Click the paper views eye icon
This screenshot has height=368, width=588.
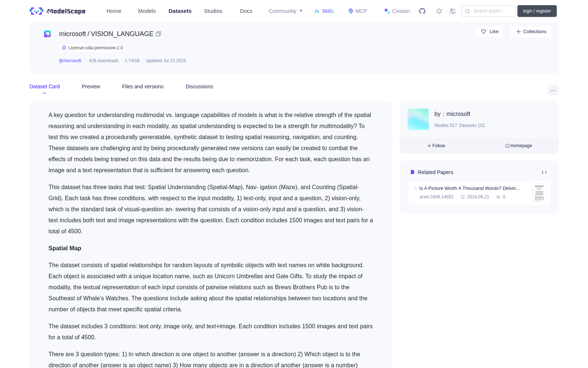498,197
